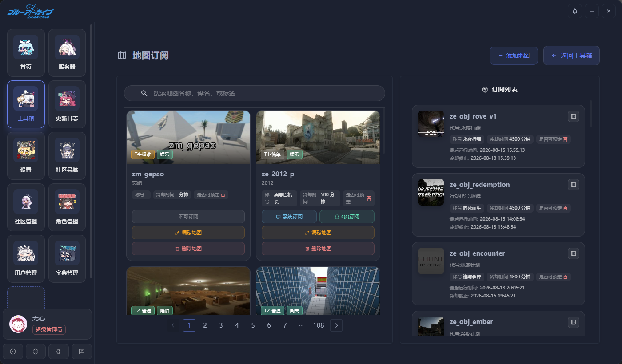Screen dimensions: 622x364
Task: Open the 社区管理 icon tile
Action: [x=26, y=207]
